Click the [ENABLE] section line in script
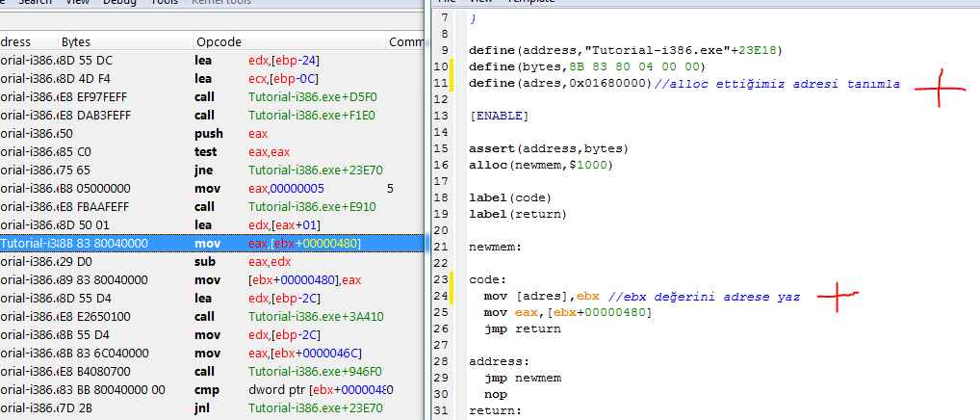This screenshot has height=420, width=980. (x=499, y=116)
